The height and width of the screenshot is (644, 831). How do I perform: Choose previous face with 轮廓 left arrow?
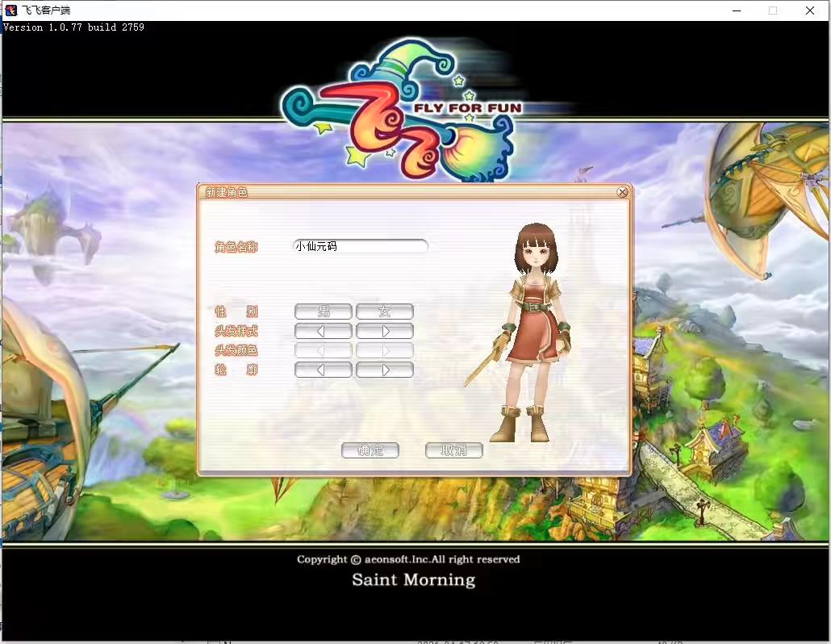323,370
